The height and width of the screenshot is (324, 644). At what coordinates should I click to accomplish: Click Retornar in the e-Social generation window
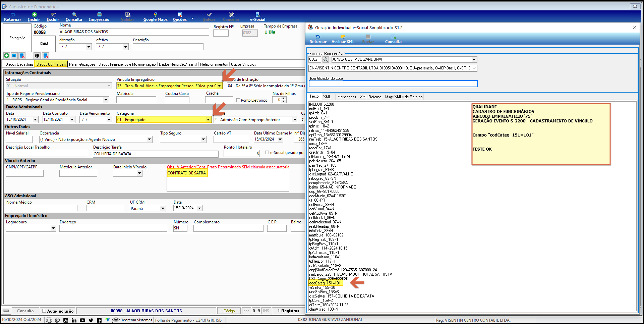tap(318, 39)
